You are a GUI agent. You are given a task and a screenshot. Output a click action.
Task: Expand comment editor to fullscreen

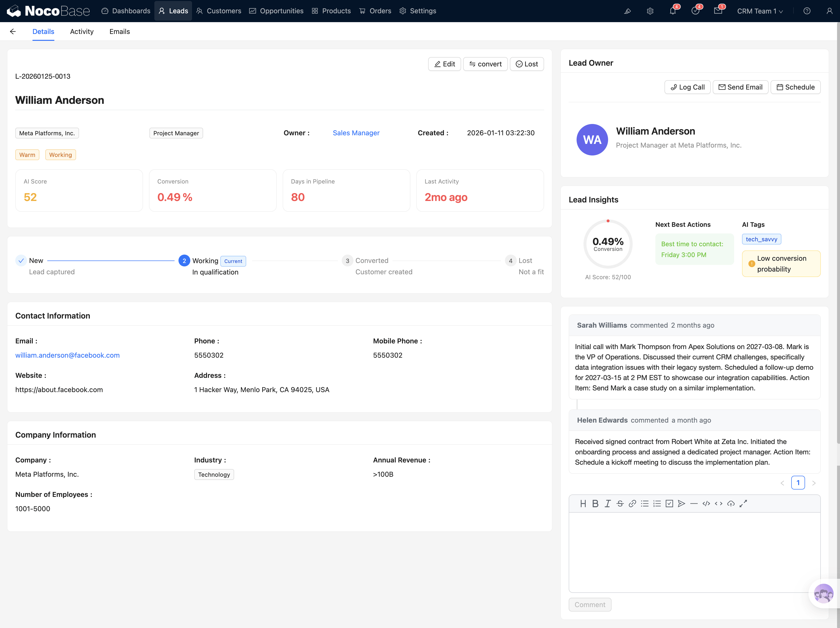pyautogui.click(x=743, y=504)
